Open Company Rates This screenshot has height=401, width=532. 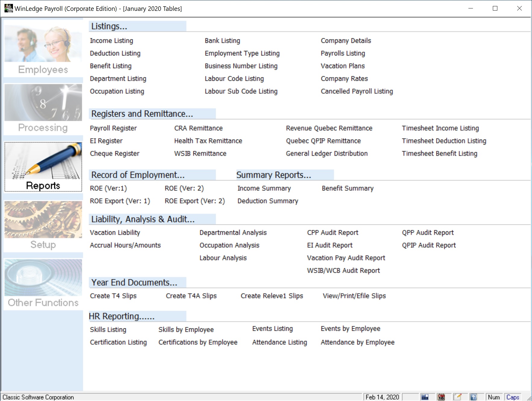coord(344,79)
